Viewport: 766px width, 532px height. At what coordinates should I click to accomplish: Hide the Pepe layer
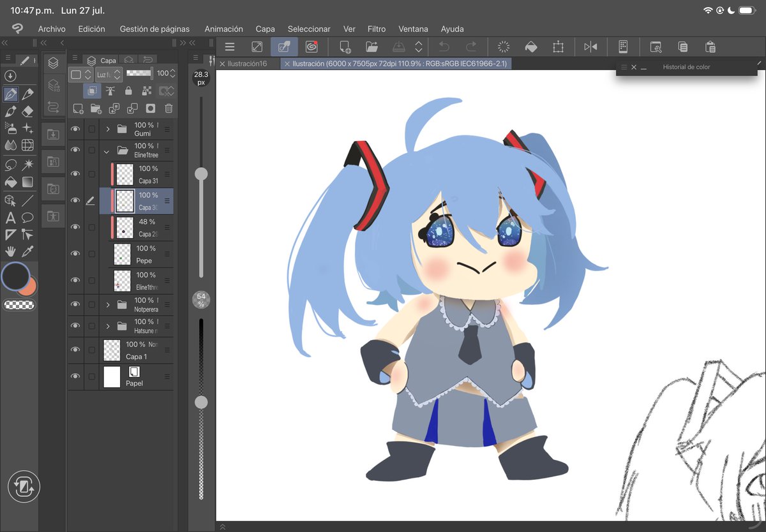[76, 254]
